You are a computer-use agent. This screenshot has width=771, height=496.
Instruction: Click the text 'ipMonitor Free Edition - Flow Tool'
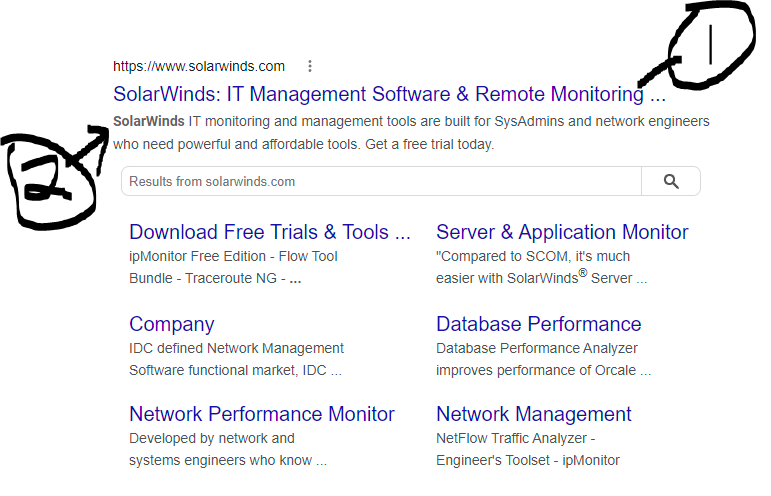[x=233, y=257]
